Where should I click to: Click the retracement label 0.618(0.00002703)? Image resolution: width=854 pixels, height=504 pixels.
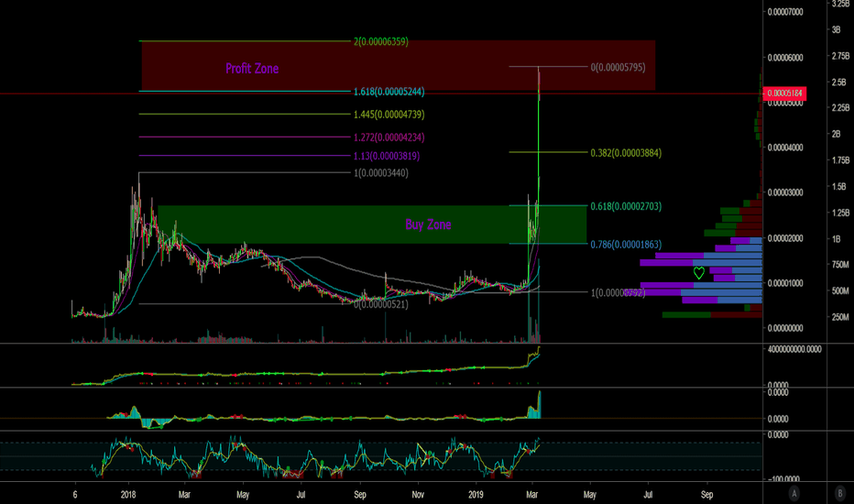coord(626,206)
